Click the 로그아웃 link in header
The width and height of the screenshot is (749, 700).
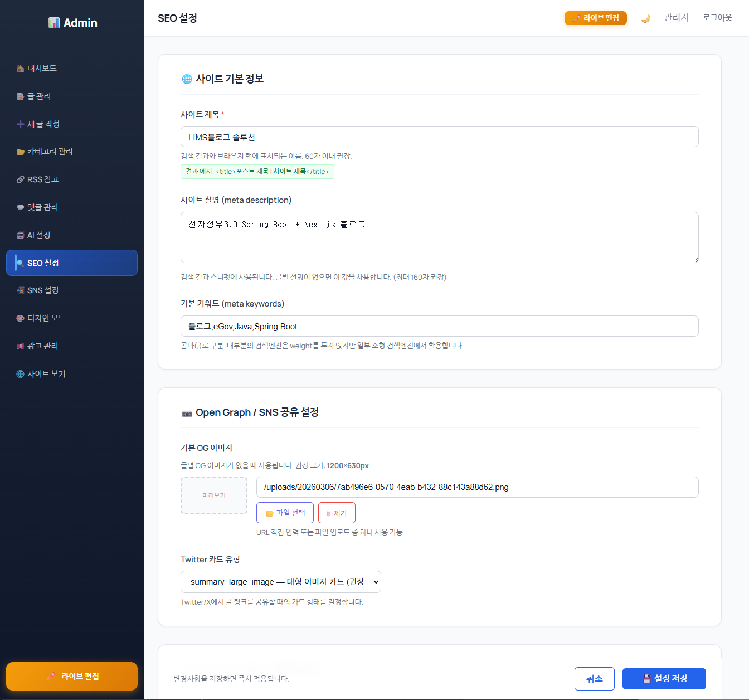(x=717, y=18)
